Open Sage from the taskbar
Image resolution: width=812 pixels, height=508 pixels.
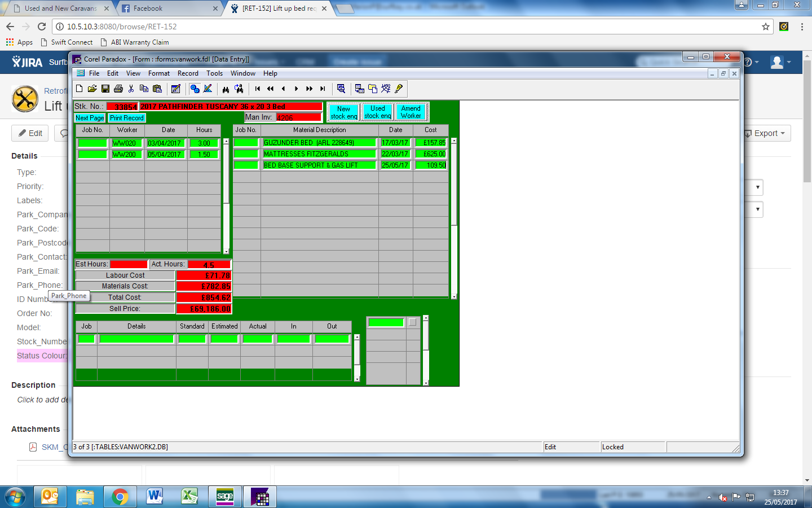tap(225, 497)
